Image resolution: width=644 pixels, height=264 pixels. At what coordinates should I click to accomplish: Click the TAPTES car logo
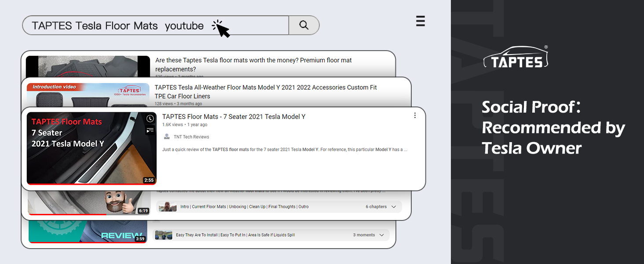[x=516, y=58]
